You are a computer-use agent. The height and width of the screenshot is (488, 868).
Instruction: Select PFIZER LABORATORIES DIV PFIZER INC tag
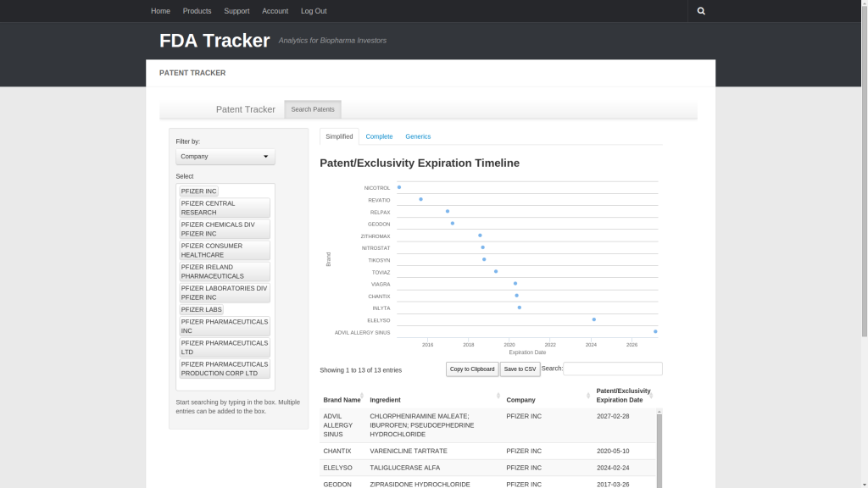(x=225, y=292)
